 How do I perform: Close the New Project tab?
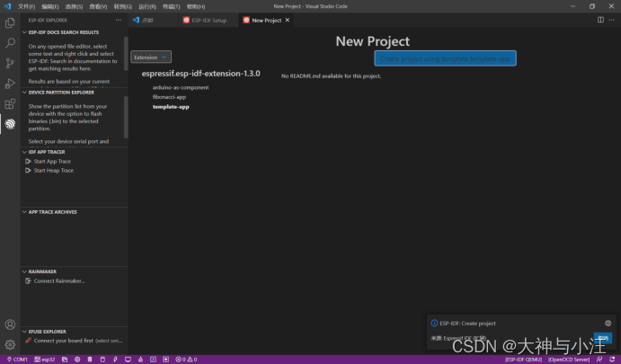click(x=288, y=20)
